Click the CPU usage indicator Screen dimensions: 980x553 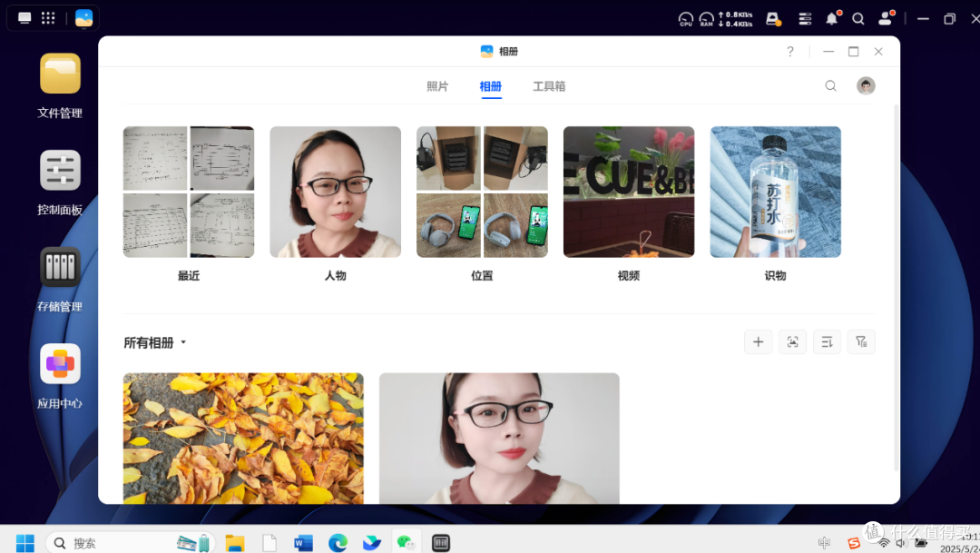(x=686, y=19)
